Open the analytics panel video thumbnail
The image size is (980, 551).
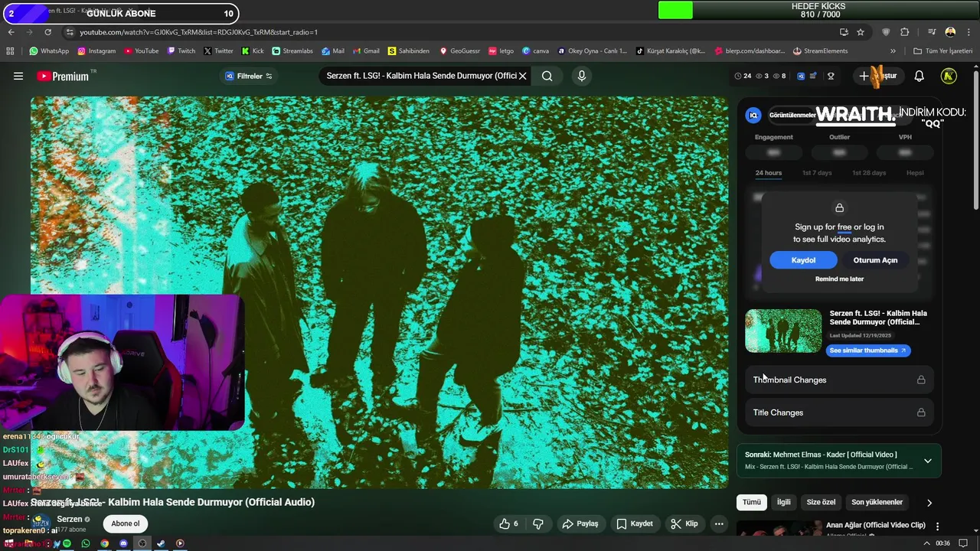783,331
